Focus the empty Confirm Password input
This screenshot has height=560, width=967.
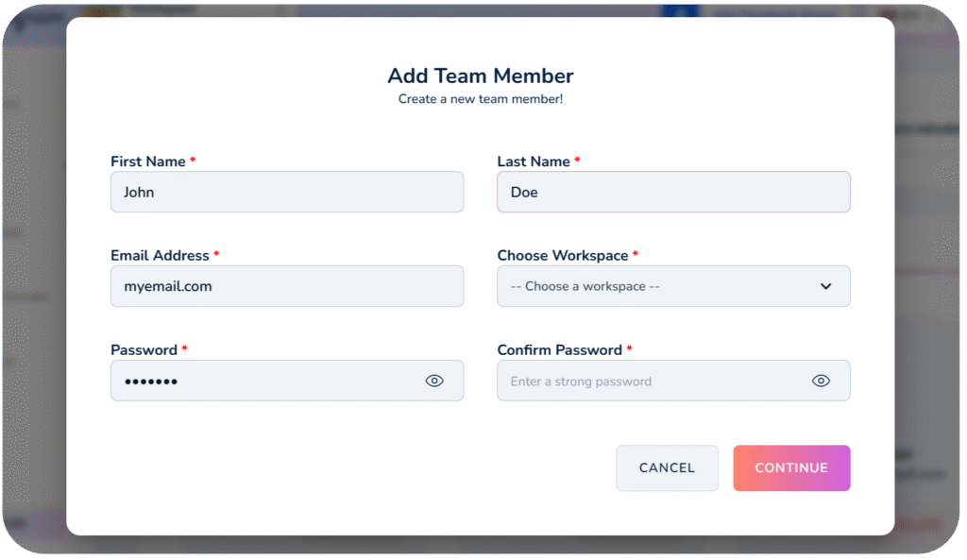[652, 381]
